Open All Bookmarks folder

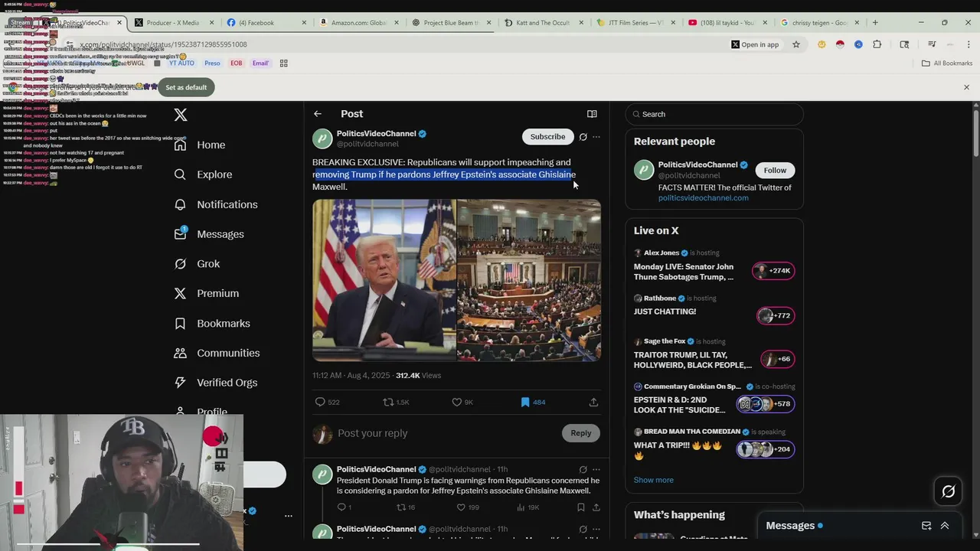coord(947,63)
